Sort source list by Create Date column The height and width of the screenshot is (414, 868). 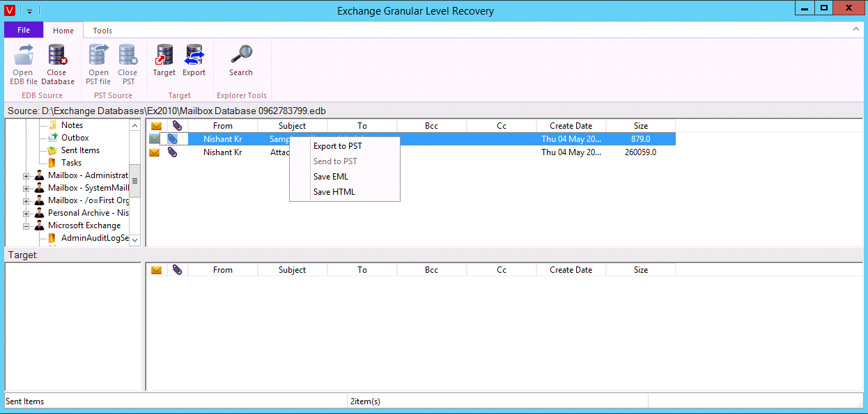(x=571, y=126)
